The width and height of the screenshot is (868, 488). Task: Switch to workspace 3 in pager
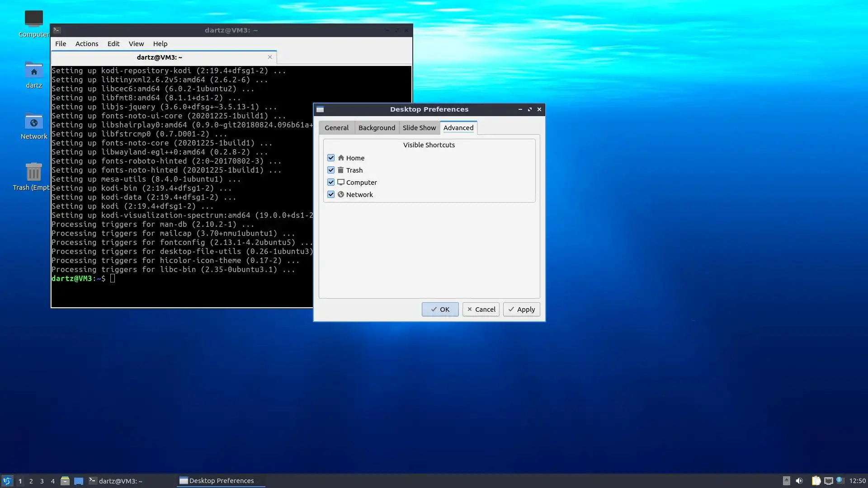click(42, 481)
